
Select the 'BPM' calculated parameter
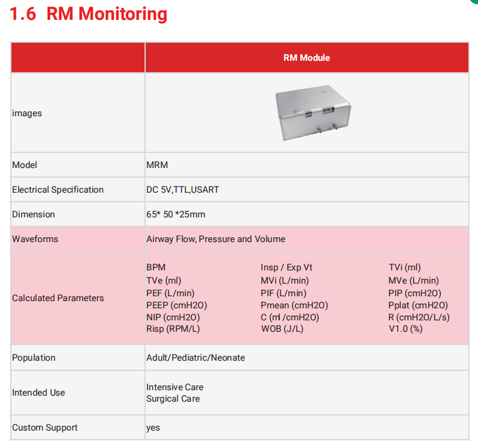pos(156,267)
